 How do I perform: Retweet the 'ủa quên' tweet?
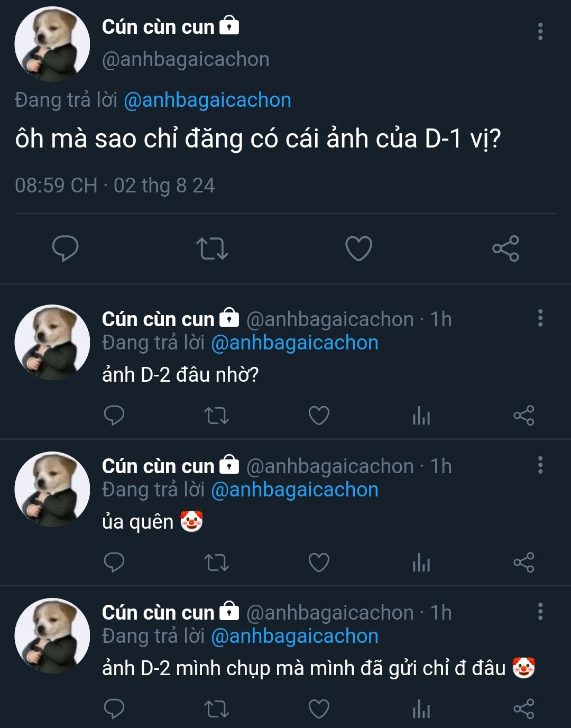pyautogui.click(x=216, y=563)
